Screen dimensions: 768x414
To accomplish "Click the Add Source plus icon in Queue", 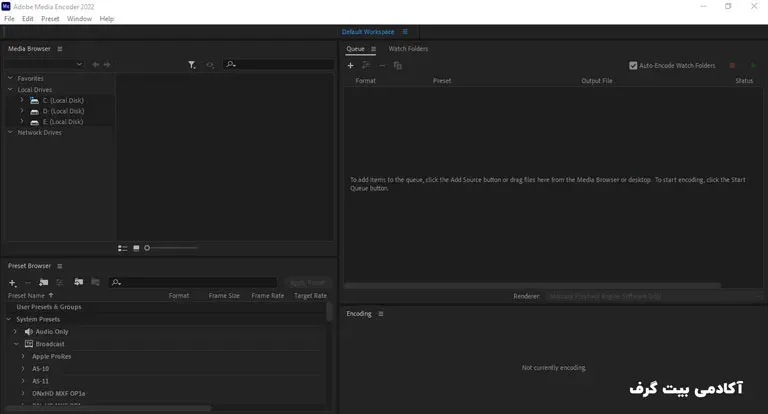I will [350, 65].
